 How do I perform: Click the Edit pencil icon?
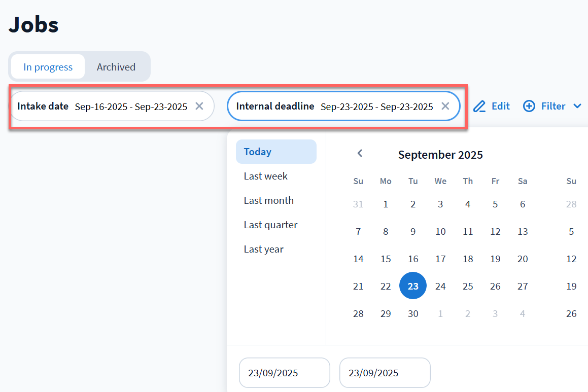click(479, 106)
